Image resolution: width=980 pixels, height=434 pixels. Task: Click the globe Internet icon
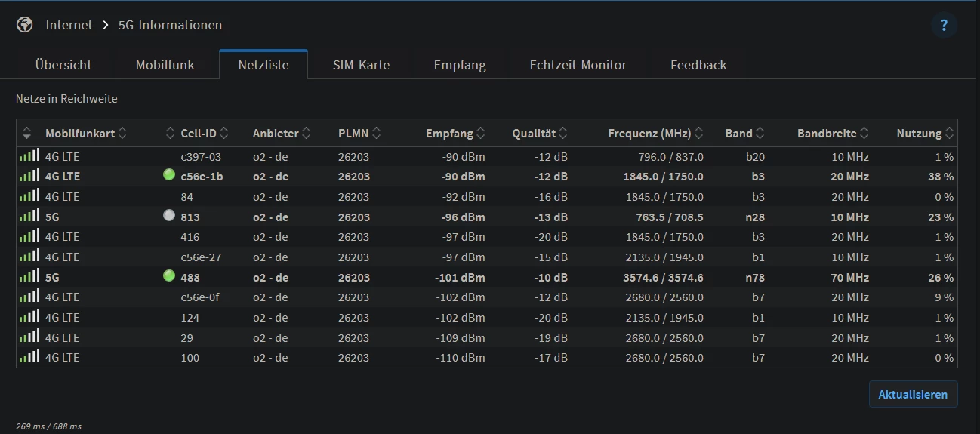(x=25, y=25)
